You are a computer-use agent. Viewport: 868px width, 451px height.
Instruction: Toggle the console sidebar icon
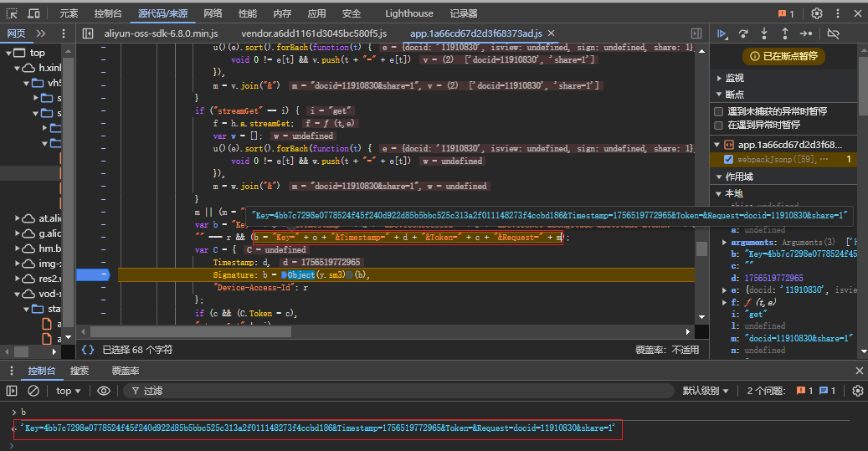click(x=12, y=391)
